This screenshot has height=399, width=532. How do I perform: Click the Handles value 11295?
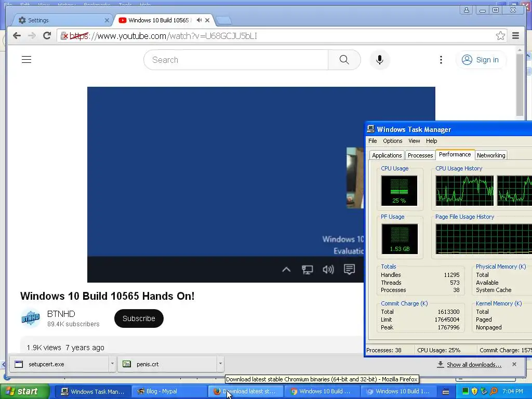451,275
